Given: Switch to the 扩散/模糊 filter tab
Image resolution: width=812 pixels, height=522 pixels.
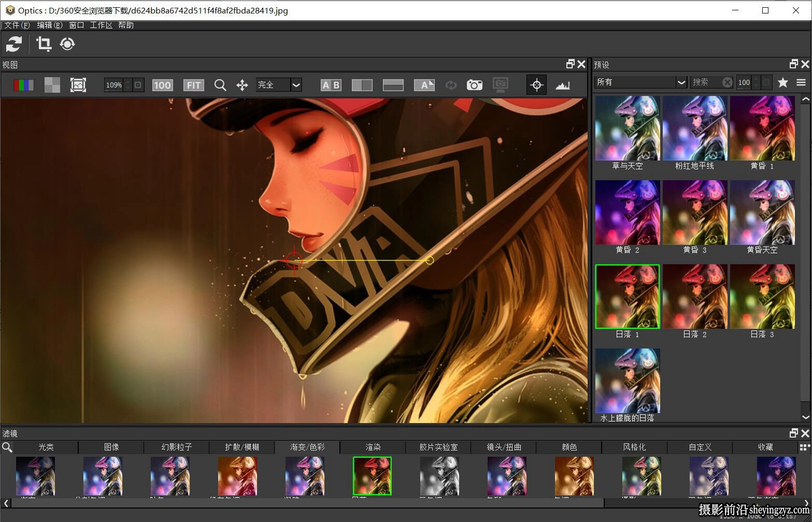Looking at the screenshot, I should pyautogui.click(x=242, y=447).
